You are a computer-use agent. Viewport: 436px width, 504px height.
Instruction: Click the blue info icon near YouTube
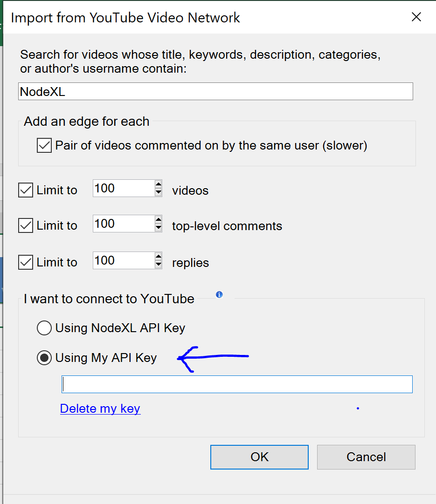coord(219,294)
